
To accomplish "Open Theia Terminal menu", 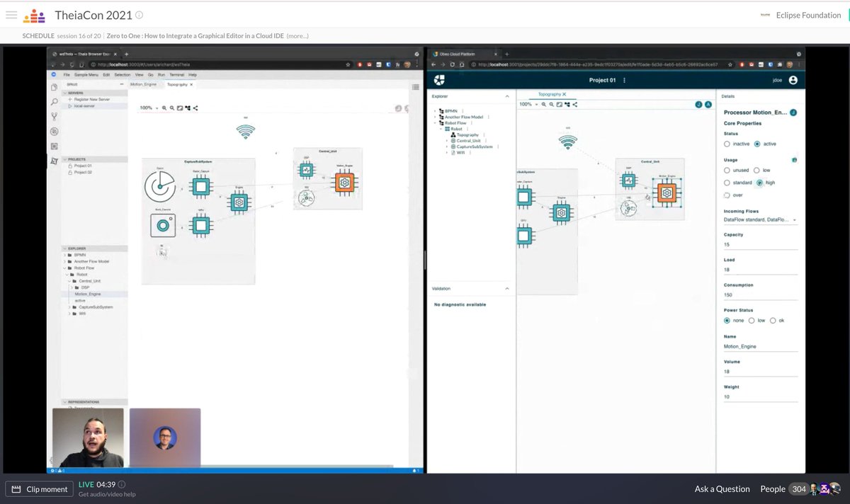I will 177,74.
